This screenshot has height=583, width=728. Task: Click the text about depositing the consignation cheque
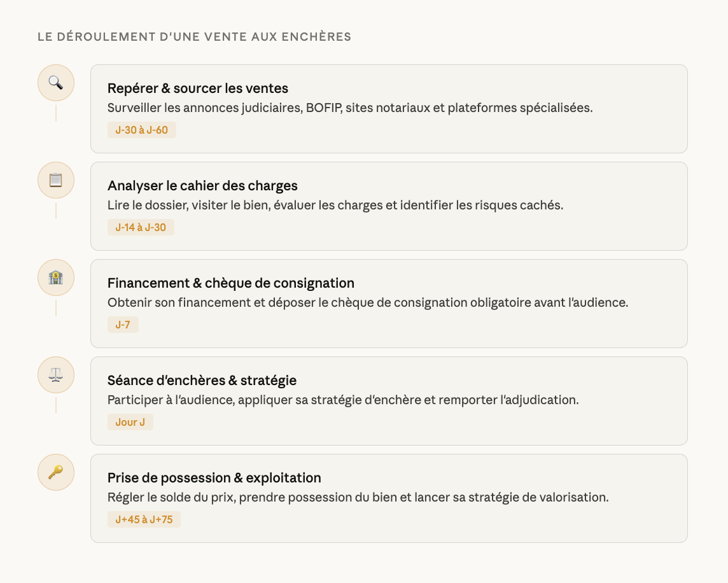(x=368, y=302)
